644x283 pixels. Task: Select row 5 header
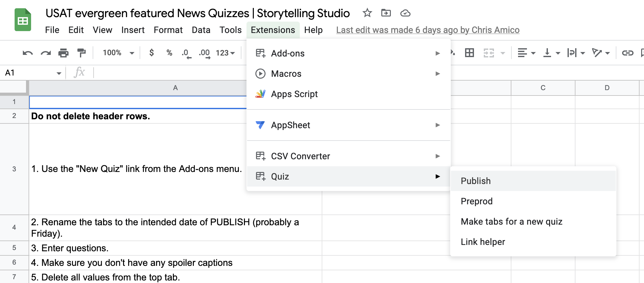(x=14, y=248)
